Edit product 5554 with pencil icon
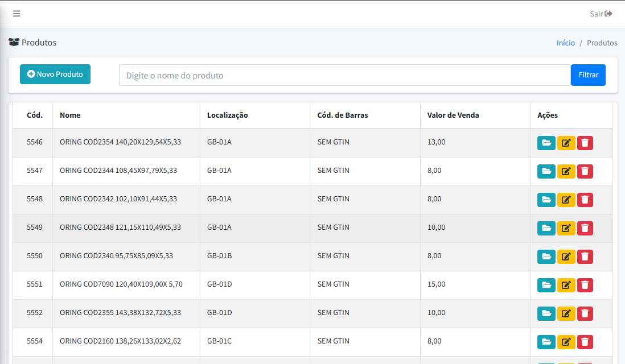Image resolution: width=625 pixels, height=364 pixels. [566, 342]
